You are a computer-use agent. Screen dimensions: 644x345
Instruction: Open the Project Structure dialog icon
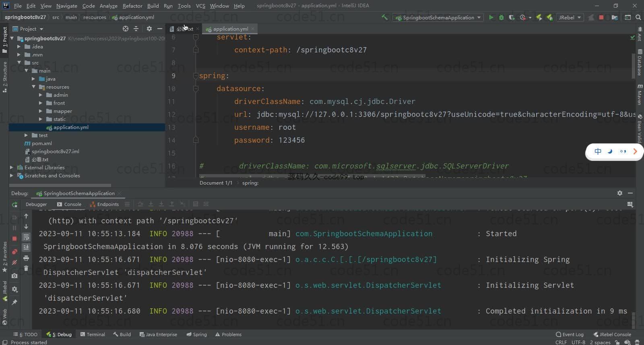(x=614, y=17)
